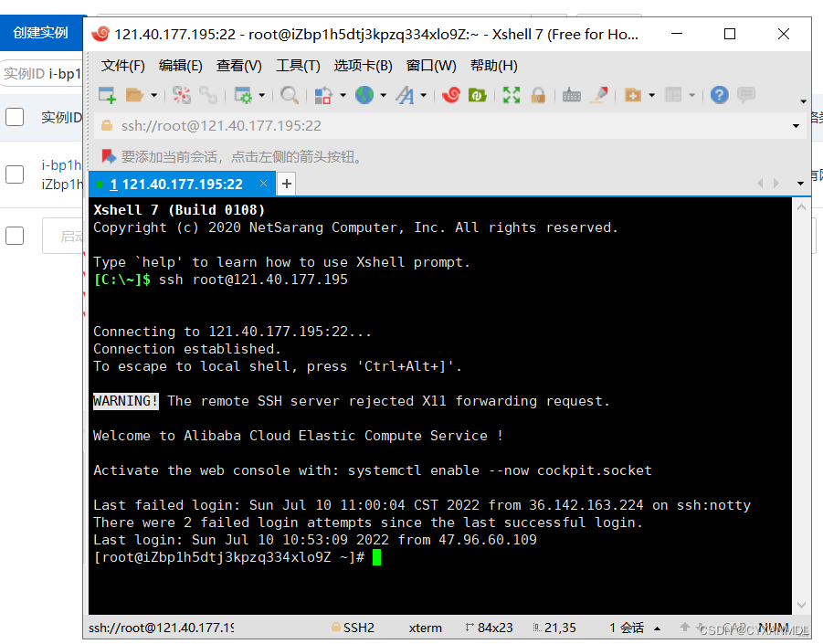Open the 查看(V) menu

[238, 66]
